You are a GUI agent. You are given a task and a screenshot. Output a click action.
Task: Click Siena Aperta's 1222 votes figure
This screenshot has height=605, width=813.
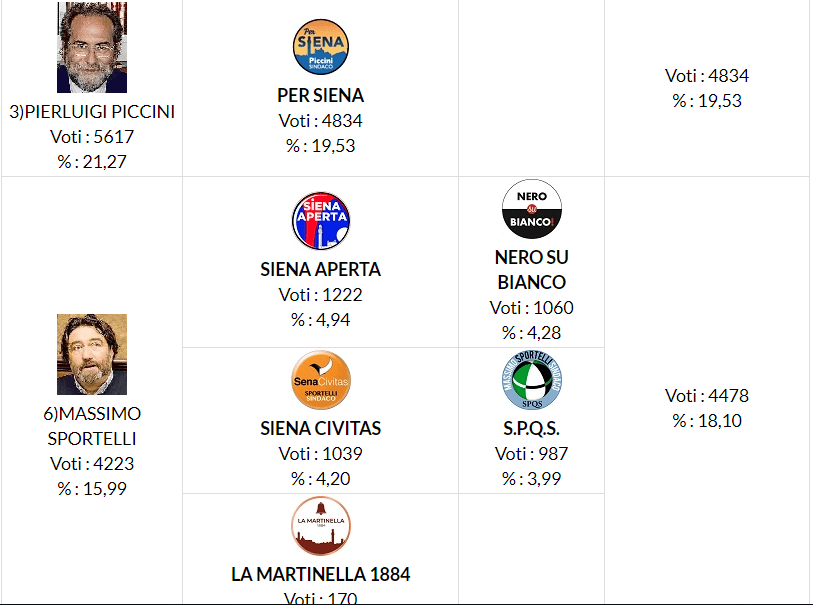(x=320, y=295)
